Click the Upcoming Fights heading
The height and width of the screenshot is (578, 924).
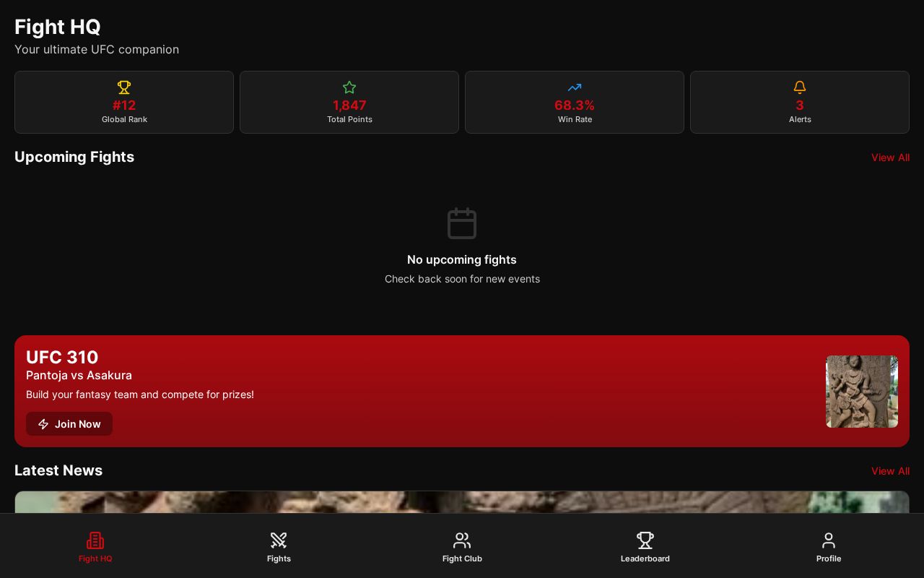(x=74, y=157)
